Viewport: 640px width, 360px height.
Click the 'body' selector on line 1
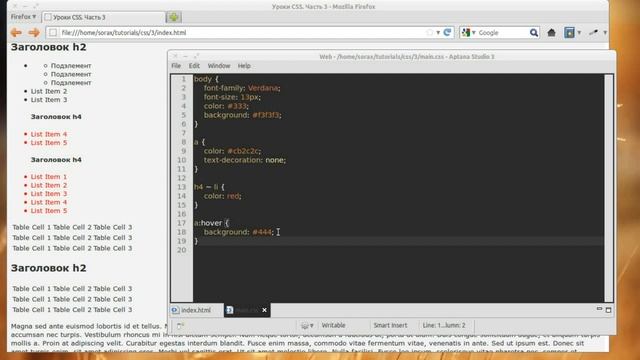tap(202, 79)
